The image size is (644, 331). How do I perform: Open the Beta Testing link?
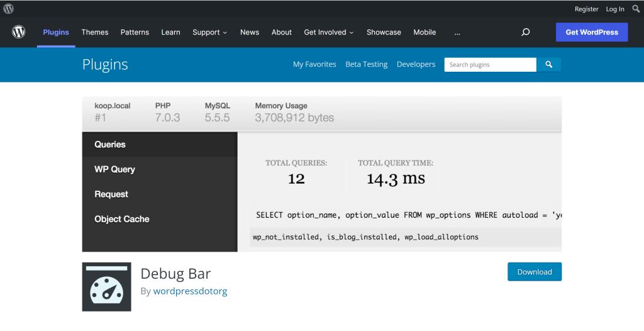[x=367, y=64]
